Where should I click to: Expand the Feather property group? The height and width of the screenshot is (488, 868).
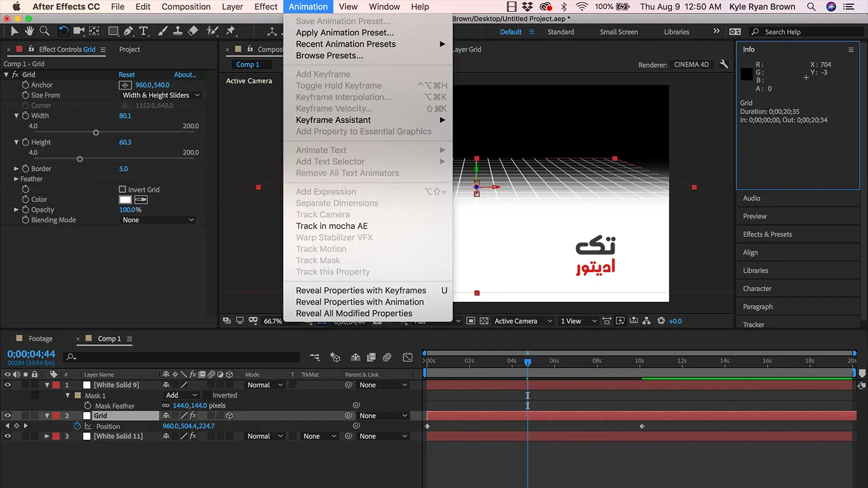16,179
